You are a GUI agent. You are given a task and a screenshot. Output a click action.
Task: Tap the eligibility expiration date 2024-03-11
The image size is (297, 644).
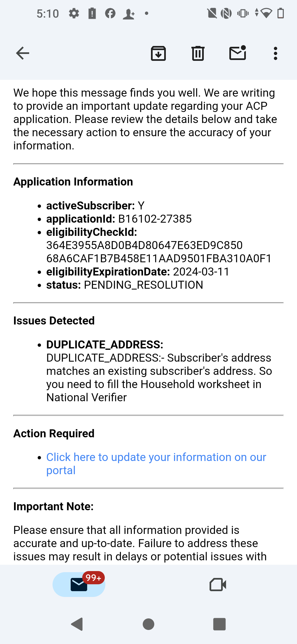(201, 272)
